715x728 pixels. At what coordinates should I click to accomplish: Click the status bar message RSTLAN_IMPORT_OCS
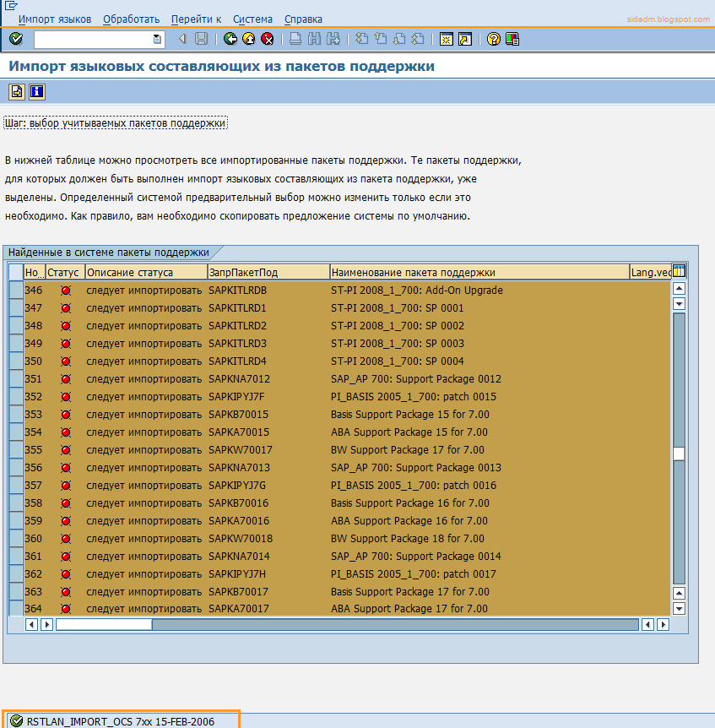coord(121,721)
